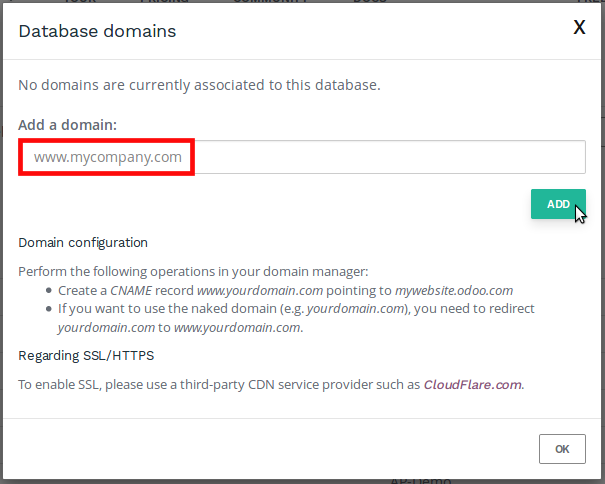Click the "Perform the following operations" sentence
This screenshot has width=605, height=484.
click(x=194, y=271)
